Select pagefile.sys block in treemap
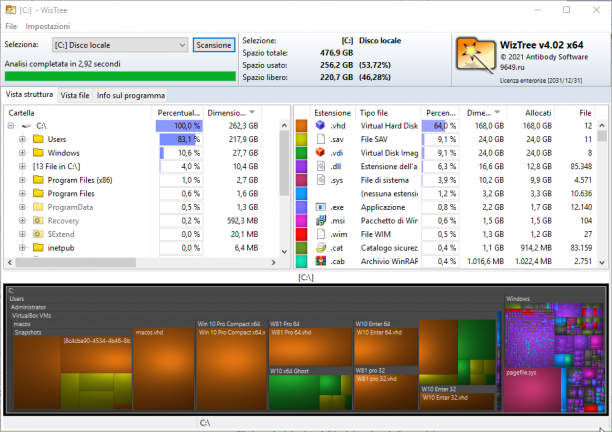The height and width of the screenshot is (432, 612). tap(532, 390)
